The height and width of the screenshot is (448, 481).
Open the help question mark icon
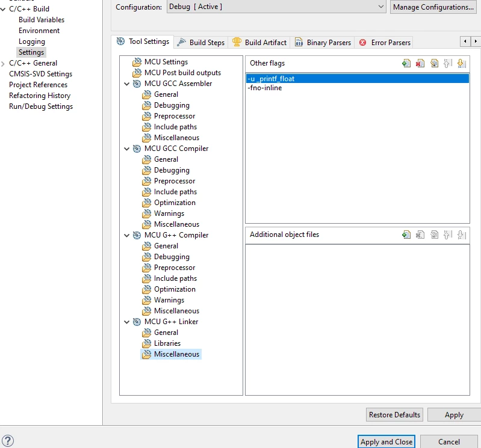point(8,441)
